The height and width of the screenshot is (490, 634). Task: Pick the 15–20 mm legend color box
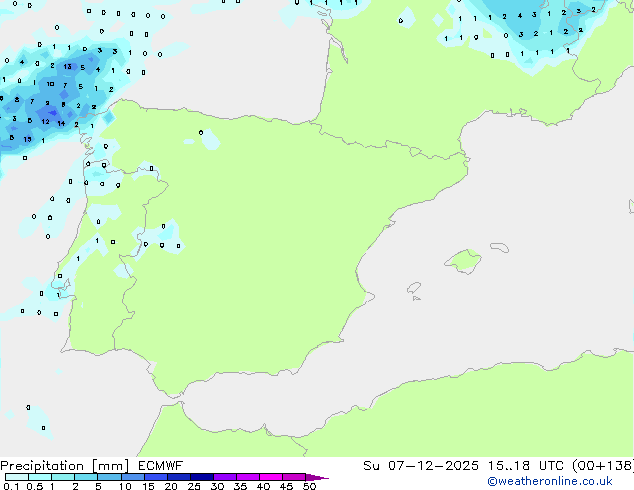pyautogui.click(x=156, y=477)
